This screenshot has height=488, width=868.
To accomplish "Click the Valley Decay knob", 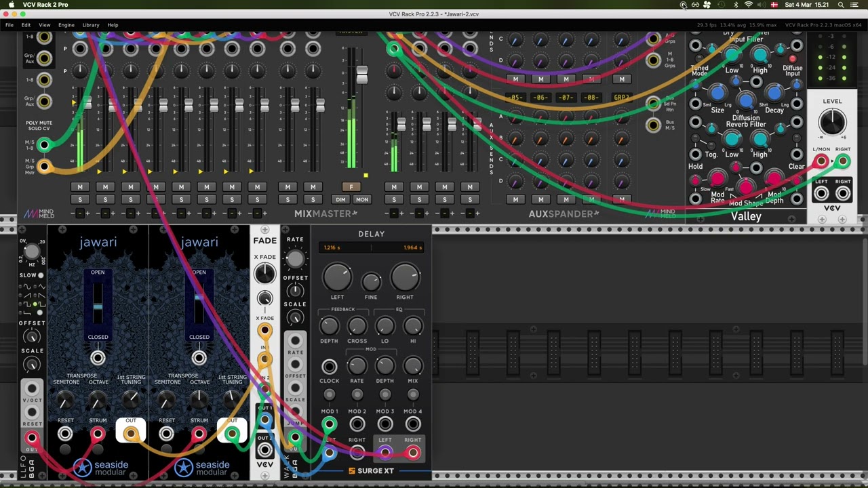I will [x=774, y=93].
